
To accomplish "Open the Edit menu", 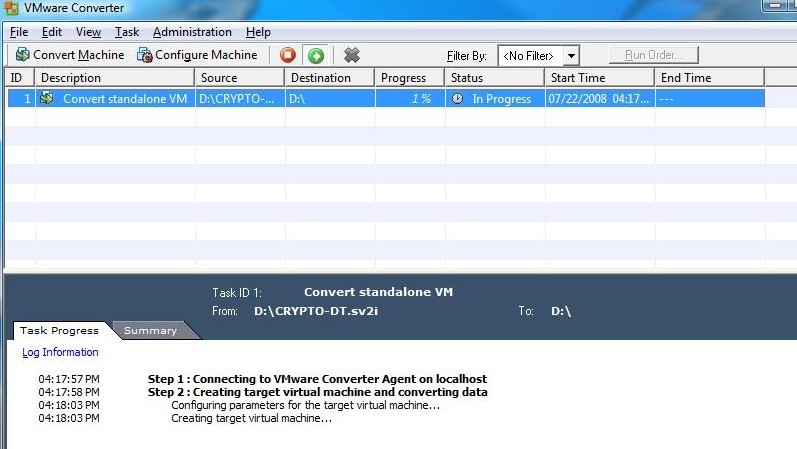I will 52,32.
